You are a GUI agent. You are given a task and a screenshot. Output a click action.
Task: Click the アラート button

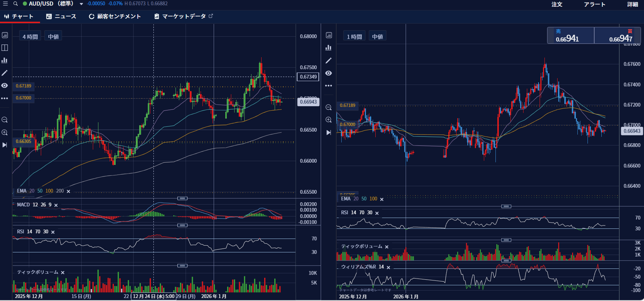pyautogui.click(x=595, y=4)
